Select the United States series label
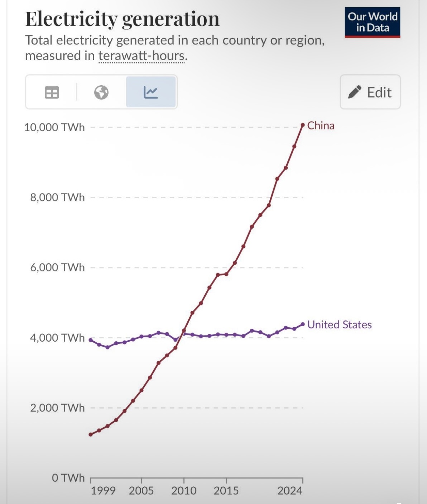 (x=339, y=324)
